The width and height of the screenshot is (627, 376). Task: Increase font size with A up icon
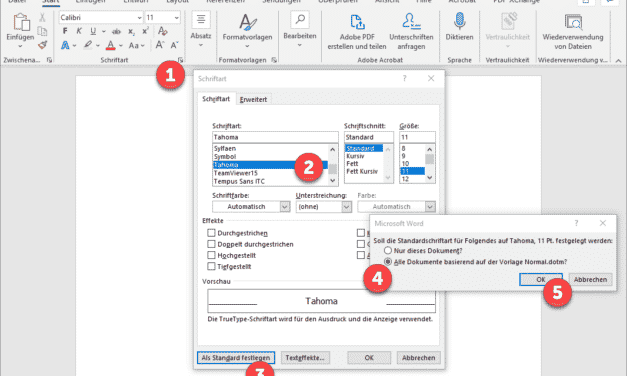point(160,45)
